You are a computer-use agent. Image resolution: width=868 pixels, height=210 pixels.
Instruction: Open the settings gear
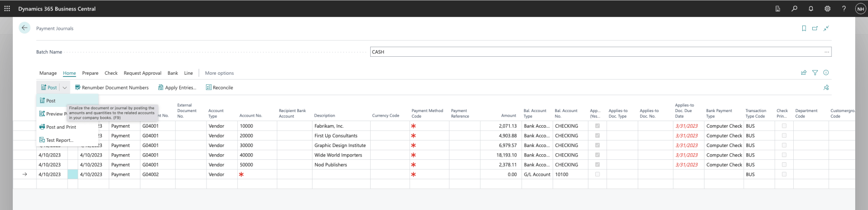[827, 9]
